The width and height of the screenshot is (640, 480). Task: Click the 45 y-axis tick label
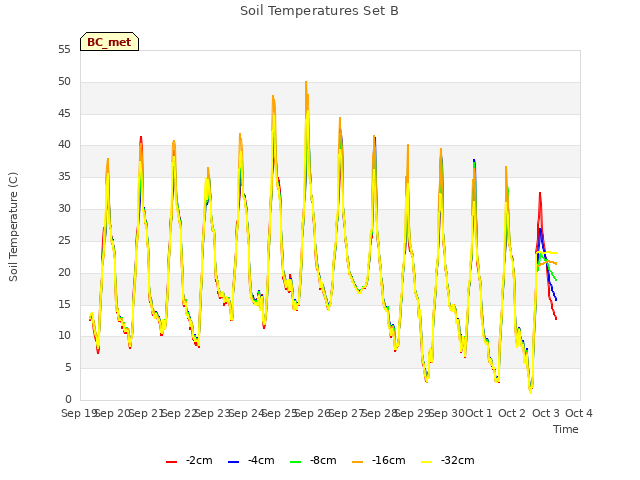[x=64, y=113]
